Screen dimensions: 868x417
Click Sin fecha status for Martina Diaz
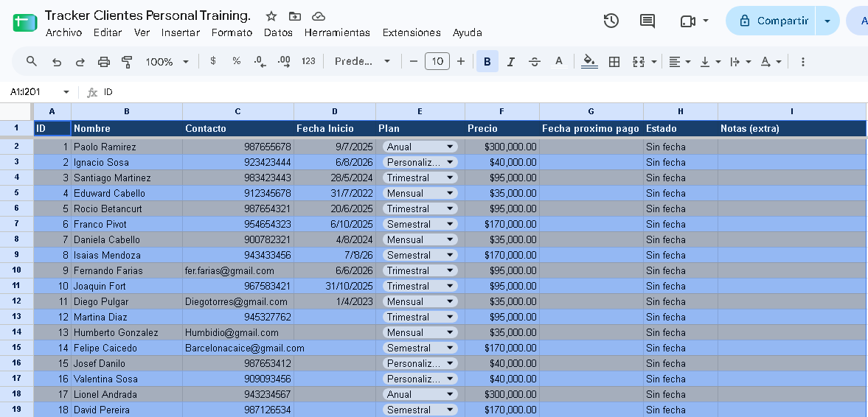click(681, 317)
